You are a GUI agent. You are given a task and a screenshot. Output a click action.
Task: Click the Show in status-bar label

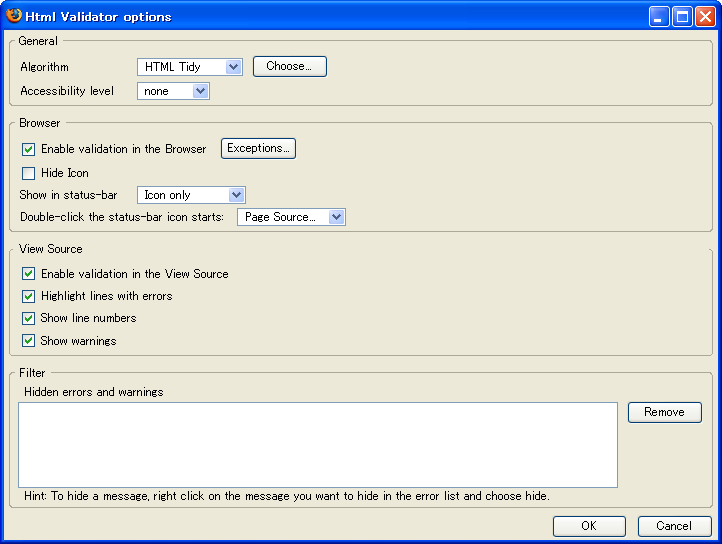68,195
